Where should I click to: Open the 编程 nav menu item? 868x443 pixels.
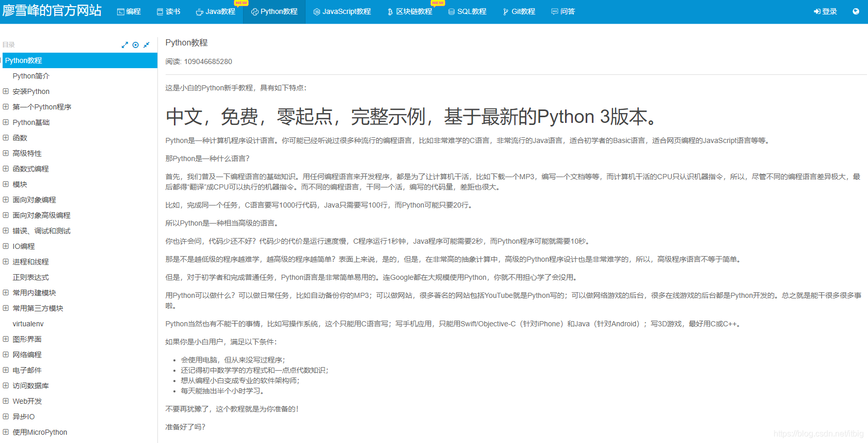pyautogui.click(x=129, y=11)
